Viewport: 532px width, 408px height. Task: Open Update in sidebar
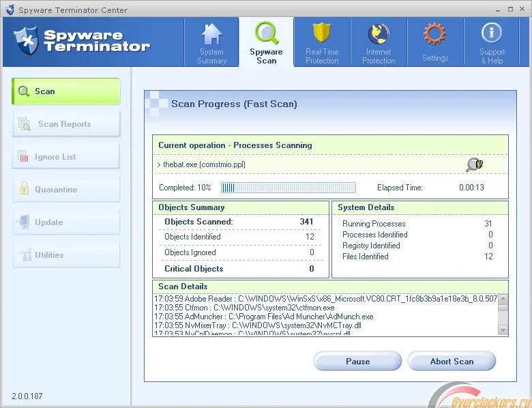click(66, 222)
